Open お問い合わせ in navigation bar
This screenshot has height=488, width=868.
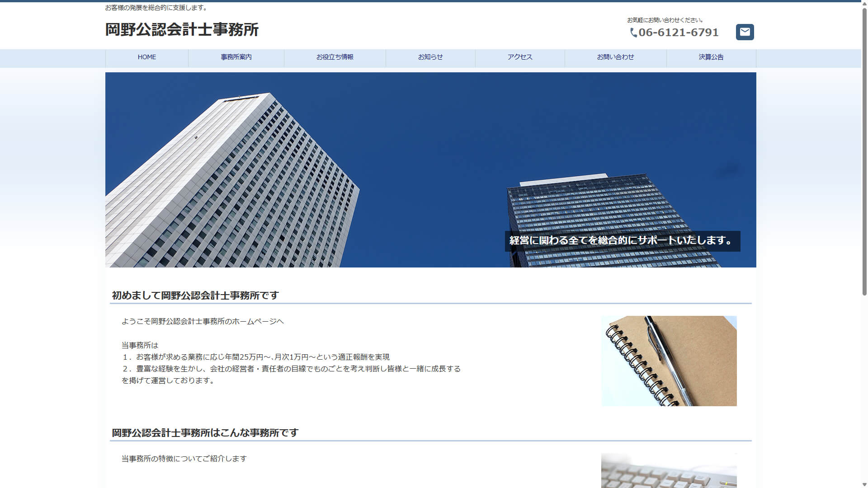[615, 57]
